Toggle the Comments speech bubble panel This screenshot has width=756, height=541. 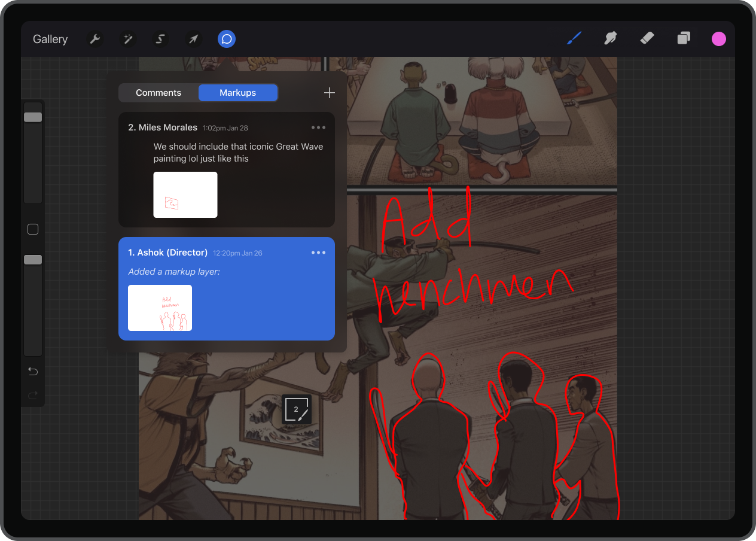pos(227,39)
